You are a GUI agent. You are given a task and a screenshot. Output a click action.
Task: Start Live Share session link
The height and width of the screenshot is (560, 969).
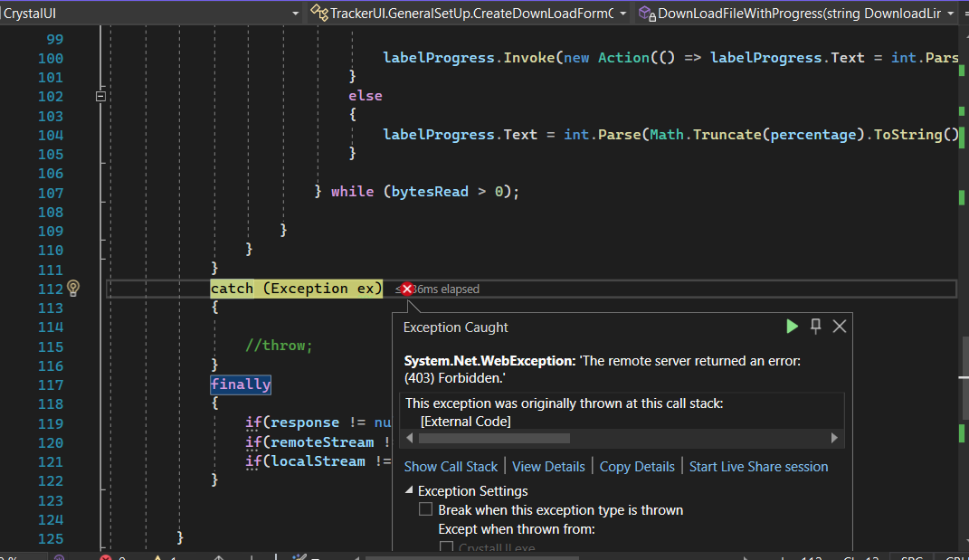click(x=758, y=467)
